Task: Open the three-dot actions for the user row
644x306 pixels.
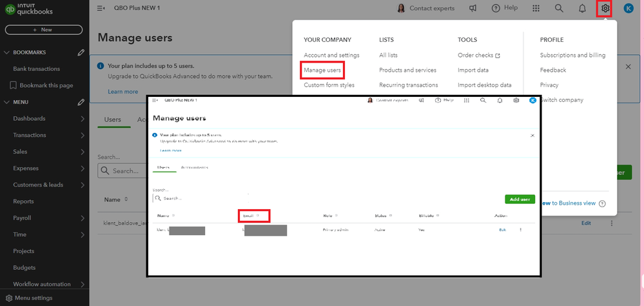Action: 612,223
